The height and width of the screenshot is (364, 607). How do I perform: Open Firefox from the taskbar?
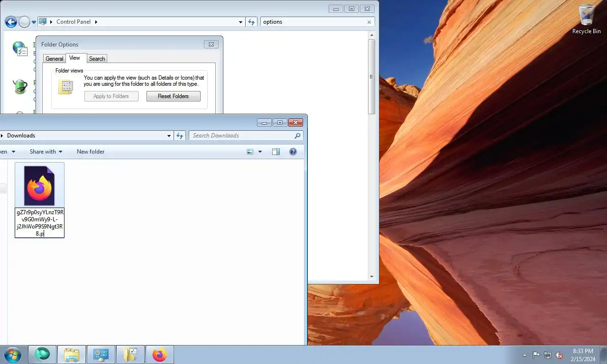pos(159,355)
